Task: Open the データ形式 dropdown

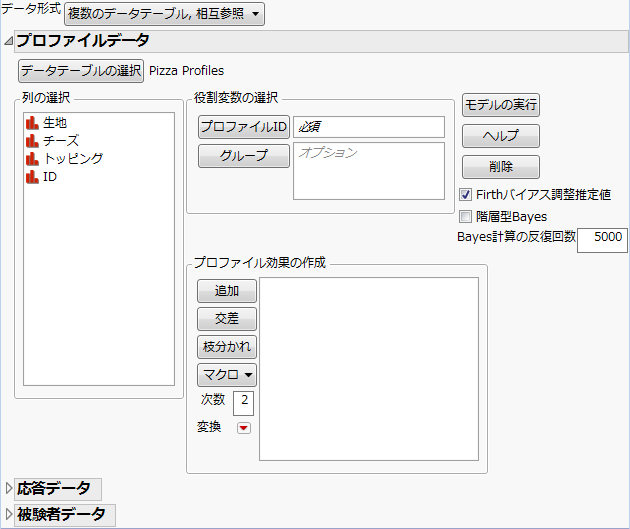Action: (164, 14)
